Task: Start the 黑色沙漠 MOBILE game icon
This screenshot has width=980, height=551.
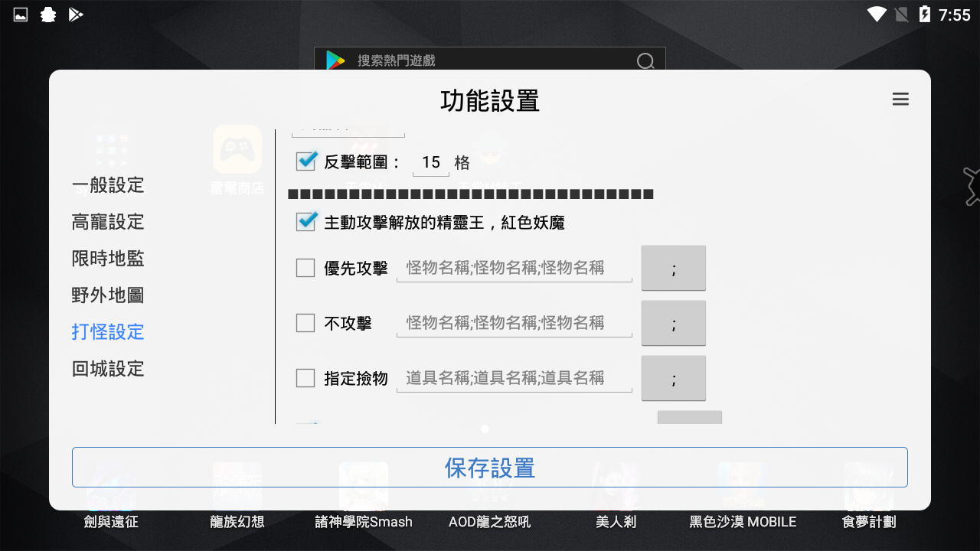Action: click(x=743, y=486)
